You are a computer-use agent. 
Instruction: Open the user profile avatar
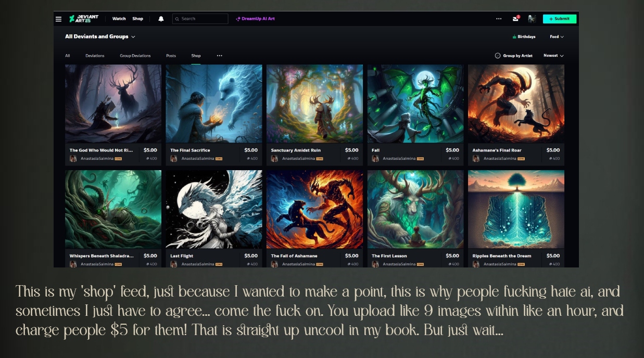click(x=532, y=19)
